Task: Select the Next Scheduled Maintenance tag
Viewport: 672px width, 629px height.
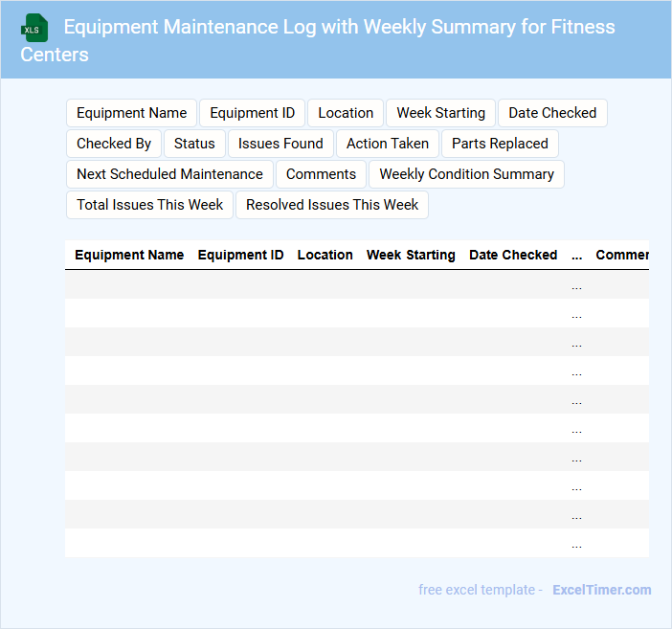Action: [x=169, y=174]
